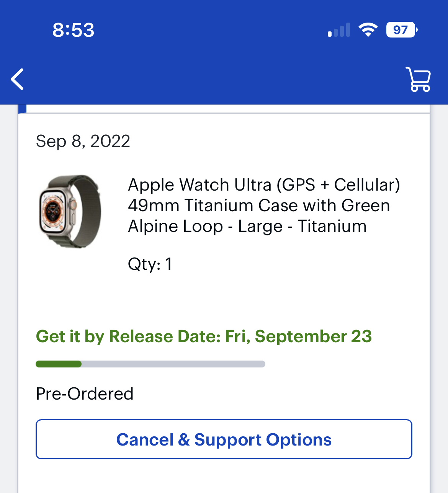Image resolution: width=448 pixels, height=493 pixels.
Task: Tap the green release date text
Action: click(x=204, y=336)
